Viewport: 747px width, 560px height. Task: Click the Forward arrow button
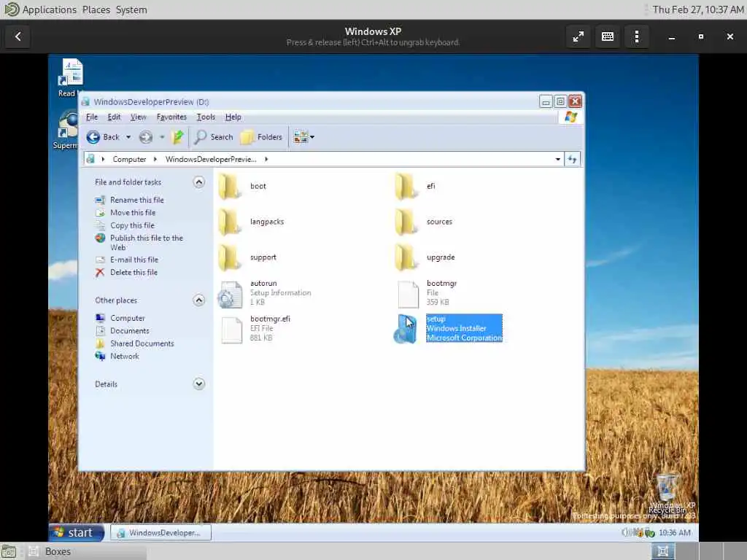coord(146,137)
